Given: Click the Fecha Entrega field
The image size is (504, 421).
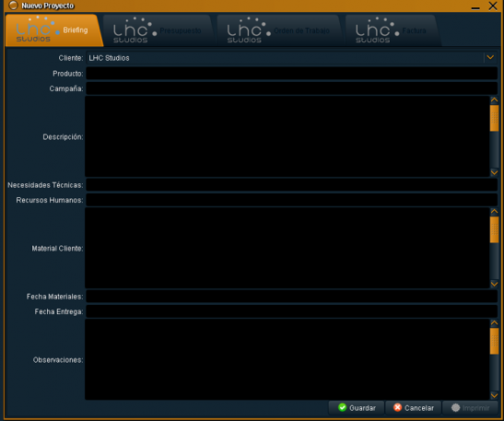Looking at the screenshot, I should (291, 311).
